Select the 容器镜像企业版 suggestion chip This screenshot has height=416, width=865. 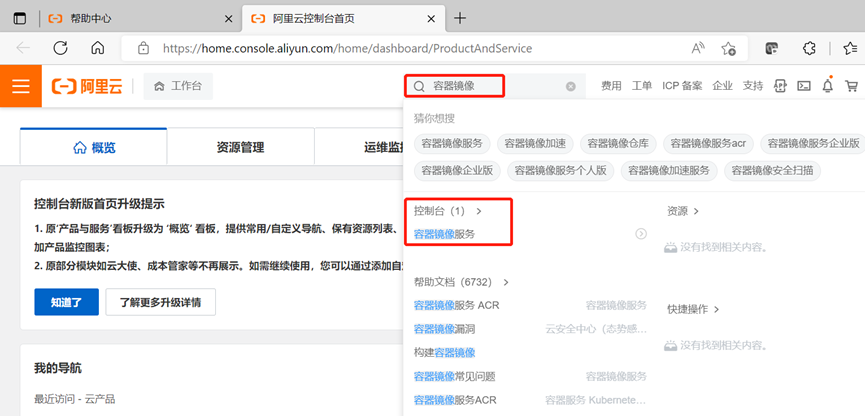coord(457,170)
